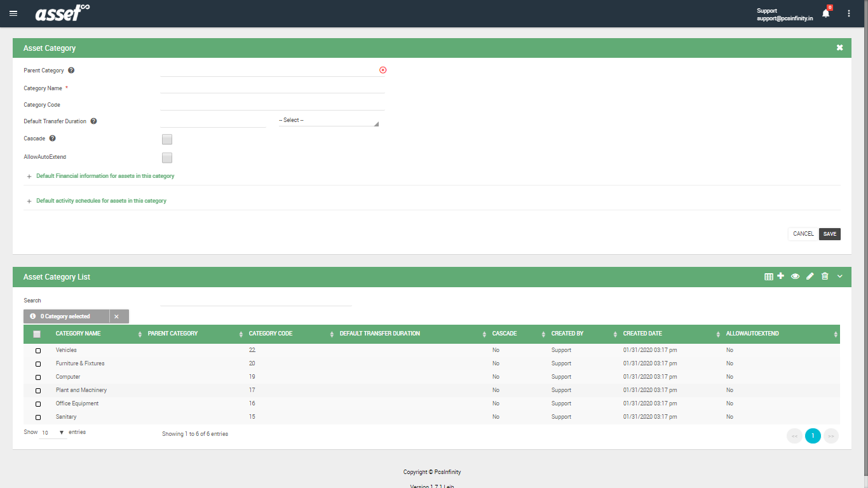Click the Vehicles category name

(x=66, y=350)
